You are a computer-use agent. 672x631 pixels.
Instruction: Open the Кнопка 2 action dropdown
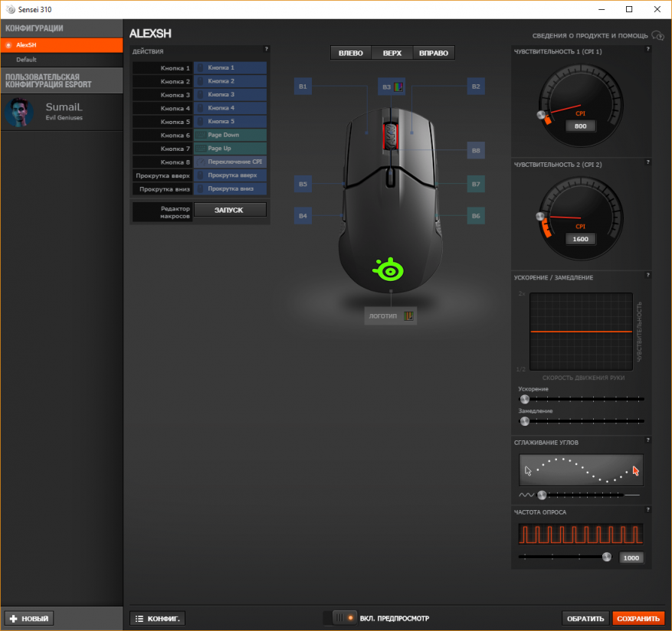point(230,81)
